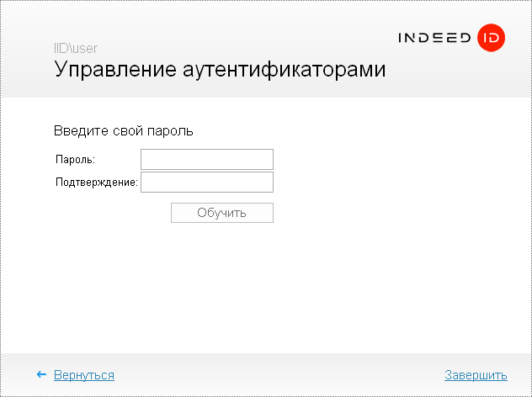Click the word 'Управление' in the title
This screenshot has width=532, height=397.
click(116, 70)
